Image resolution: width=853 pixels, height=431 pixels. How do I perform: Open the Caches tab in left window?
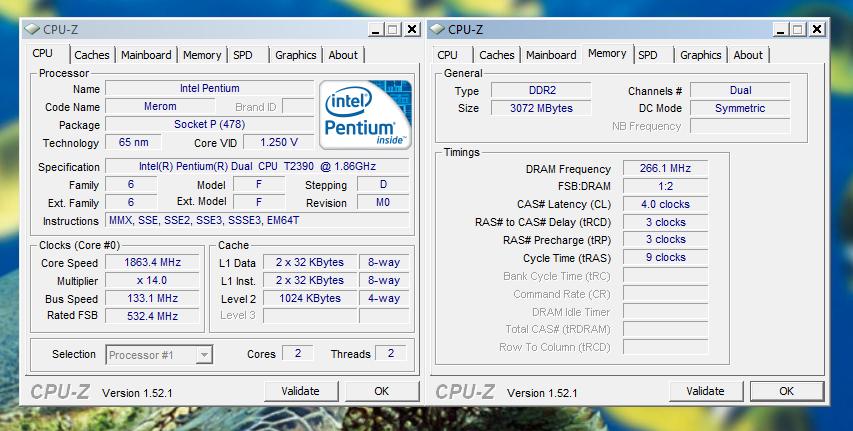[92, 55]
